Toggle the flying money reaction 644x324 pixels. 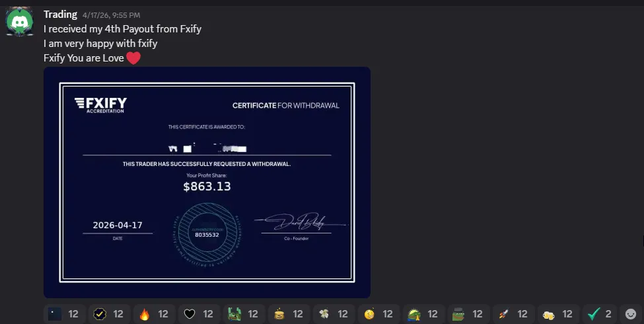[x=334, y=314]
